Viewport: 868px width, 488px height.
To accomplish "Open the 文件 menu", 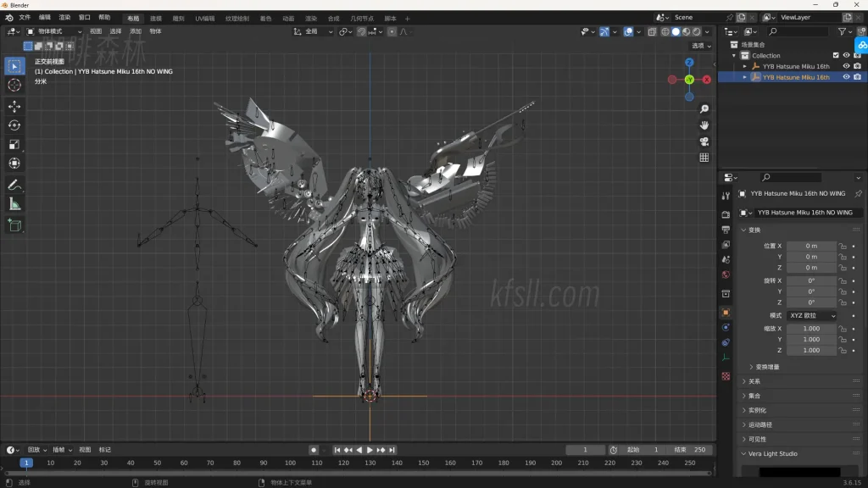I will click(25, 18).
